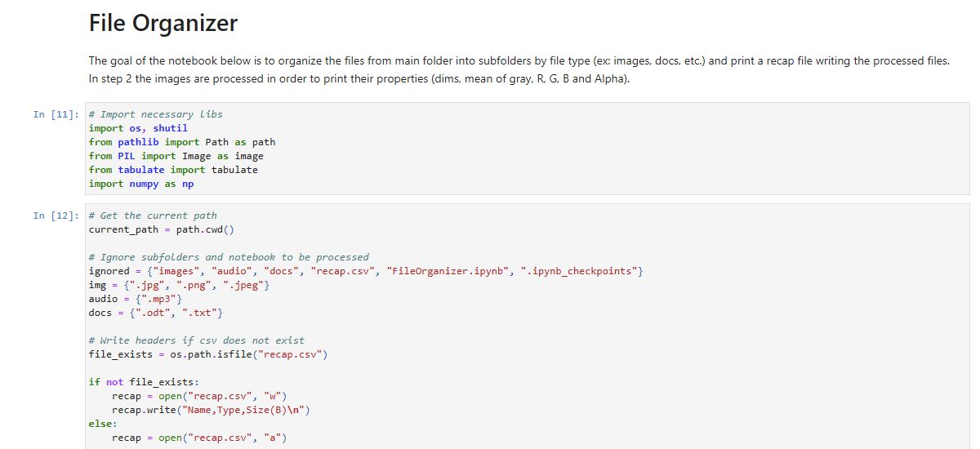Click the "# Get the current path" comment
Viewport: 980px width, 449px height.
[x=153, y=216]
